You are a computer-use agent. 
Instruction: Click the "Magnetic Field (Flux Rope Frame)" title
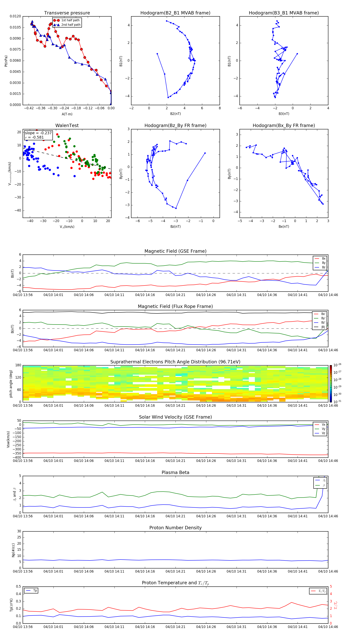[175, 307]
